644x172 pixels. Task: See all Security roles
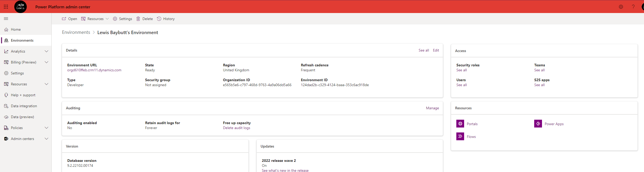(x=462, y=70)
